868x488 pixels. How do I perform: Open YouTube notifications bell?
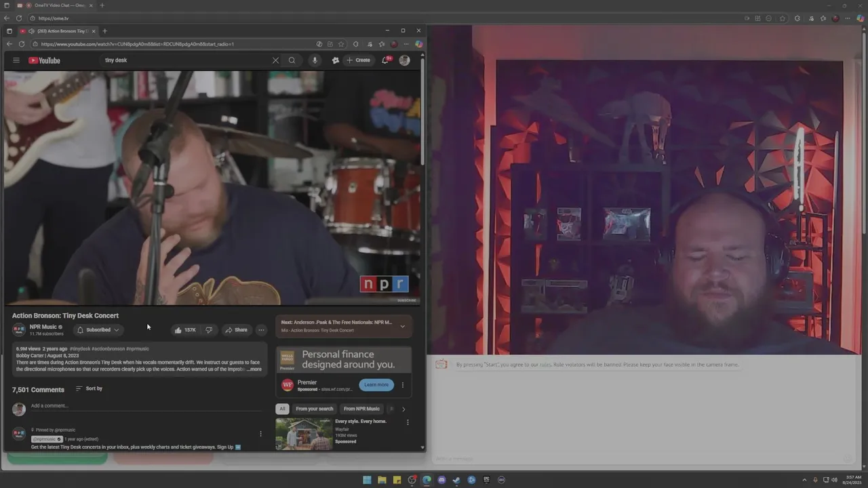coord(385,60)
